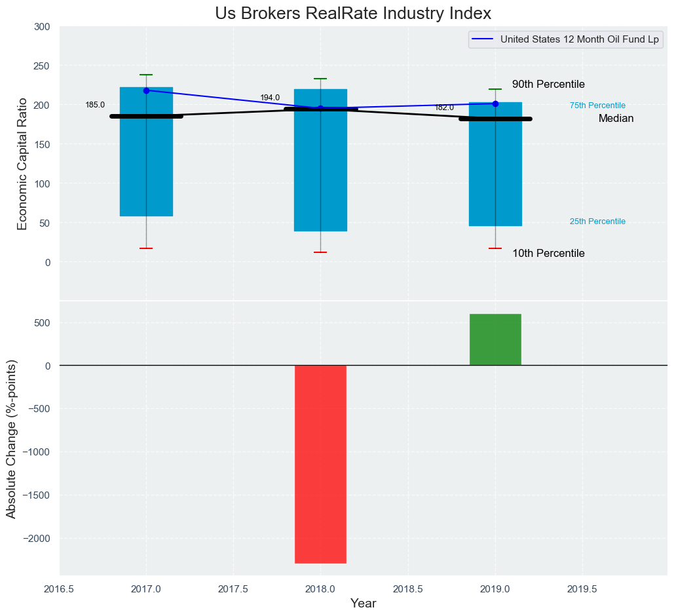
Task: Select the Median annotation text
Action: pyautogui.click(x=616, y=119)
